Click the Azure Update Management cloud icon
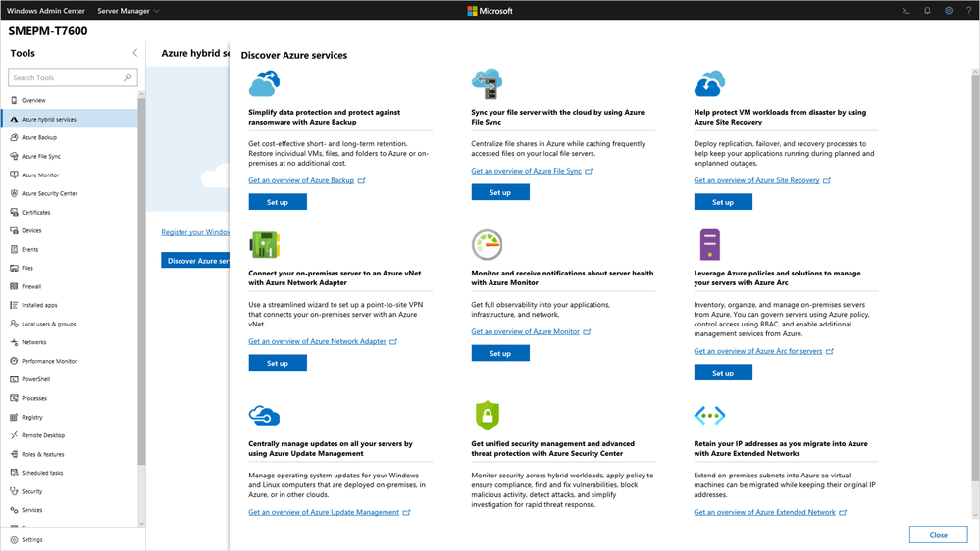 click(x=264, y=415)
